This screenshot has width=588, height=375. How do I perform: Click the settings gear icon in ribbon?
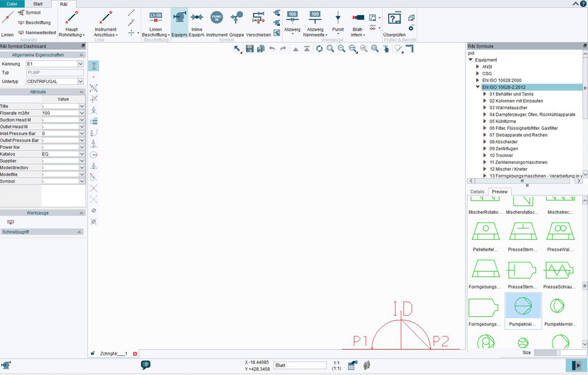pos(411,28)
